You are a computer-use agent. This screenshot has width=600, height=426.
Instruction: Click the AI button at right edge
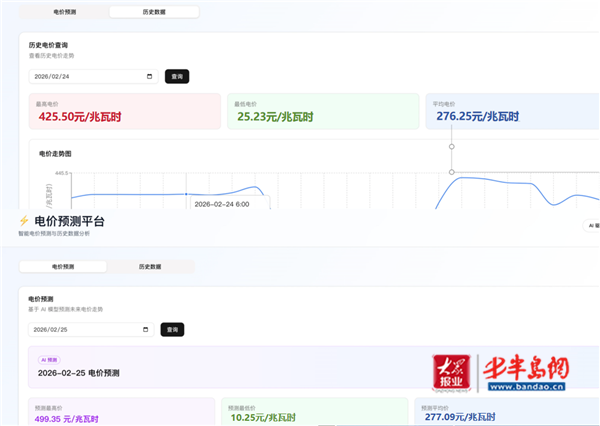coord(592,226)
